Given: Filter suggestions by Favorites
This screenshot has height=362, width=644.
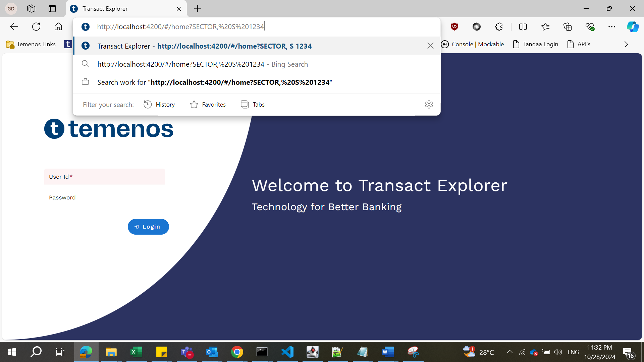Looking at the screenshot, I should point(208,105).
